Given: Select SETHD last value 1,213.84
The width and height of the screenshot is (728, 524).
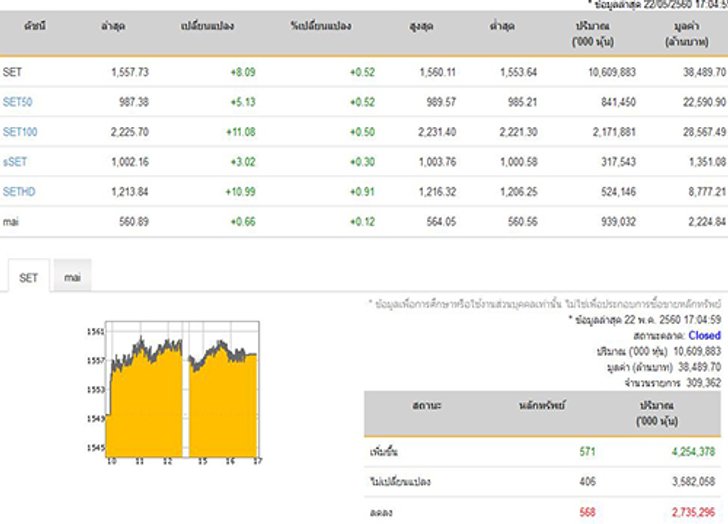Looking at the screenshot, I should click(130, 191).
